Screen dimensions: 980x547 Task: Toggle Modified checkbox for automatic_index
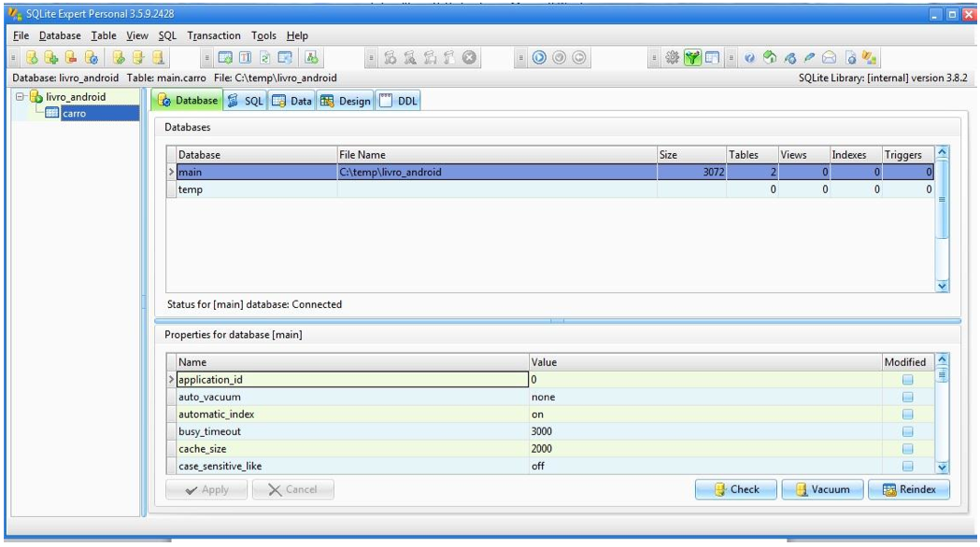click(x=907, y=414)
